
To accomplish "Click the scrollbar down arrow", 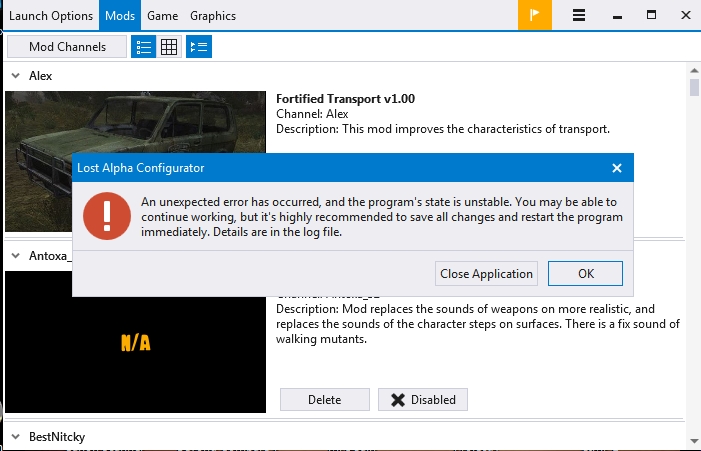I will click(694, 441).
